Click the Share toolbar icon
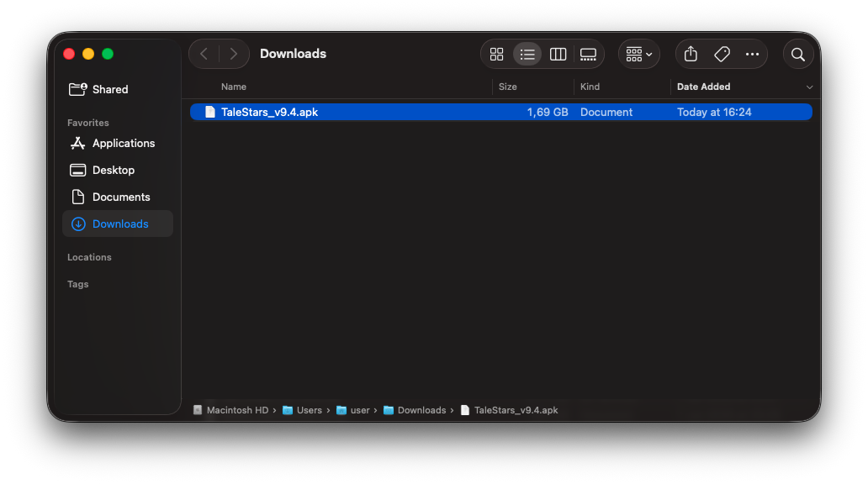The width and height of the screenshot is (868, 484). pos(691,55)
